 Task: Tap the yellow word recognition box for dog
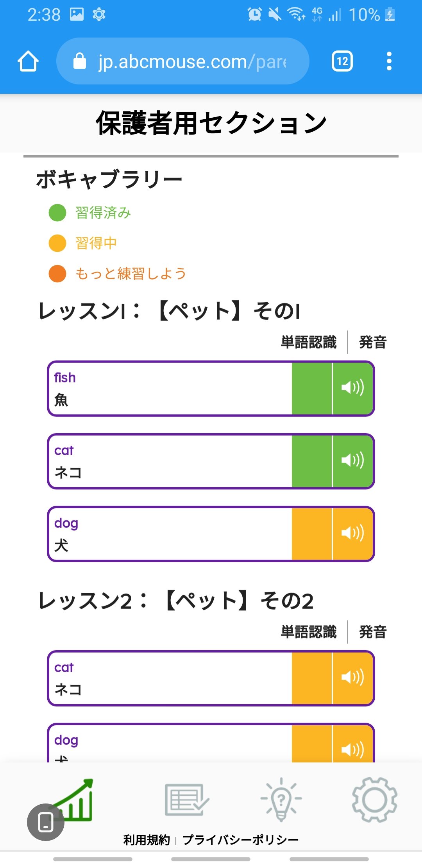(311, 533)
